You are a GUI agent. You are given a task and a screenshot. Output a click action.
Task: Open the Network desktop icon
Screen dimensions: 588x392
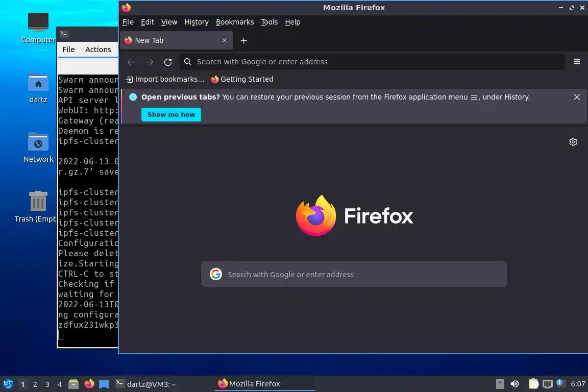(x=38, y=148)
